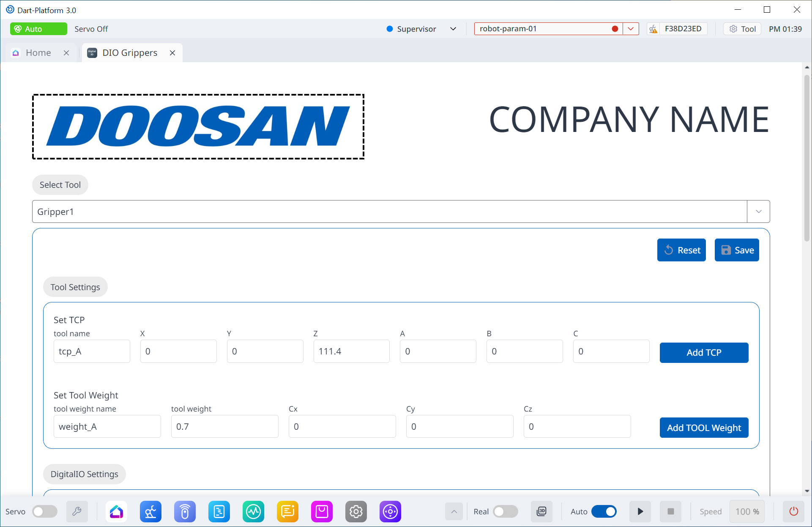
Task: Turn off the Auto toggle switch
Action: (x=604, y=512)
